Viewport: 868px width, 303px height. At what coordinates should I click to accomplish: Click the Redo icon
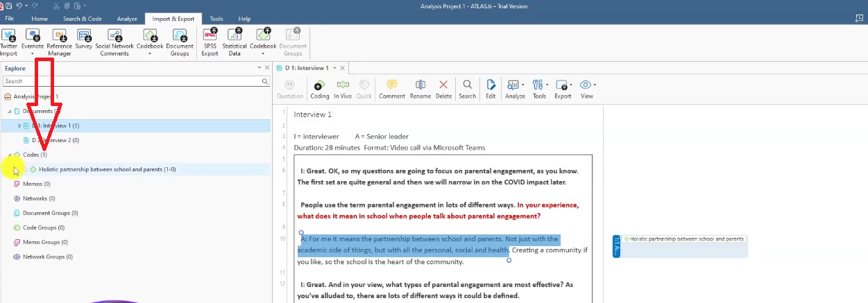(34, 6)
